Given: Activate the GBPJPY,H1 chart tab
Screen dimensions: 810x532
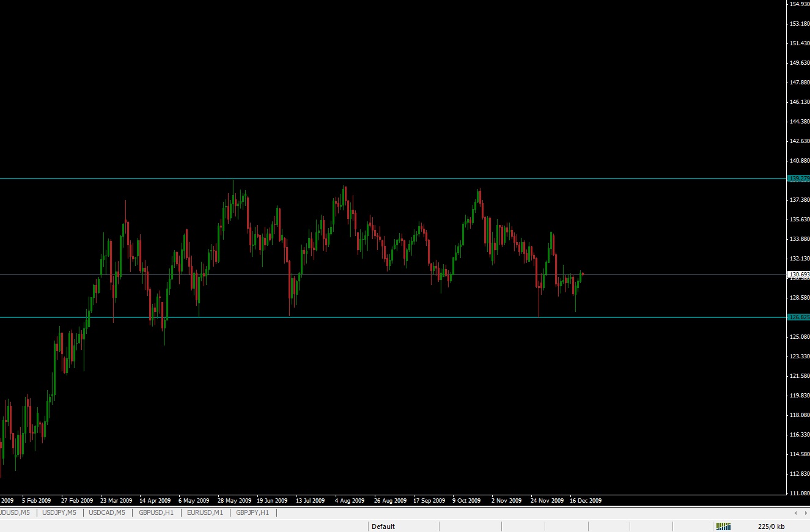Looking at the screenshot, I should [252, 512].
